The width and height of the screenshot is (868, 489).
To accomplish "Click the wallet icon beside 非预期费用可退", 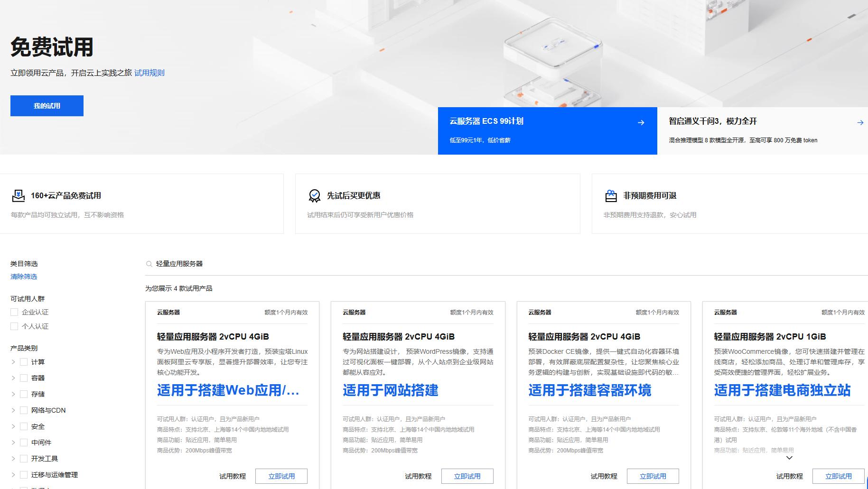I will pyautogui.click(x=610, y=195).
